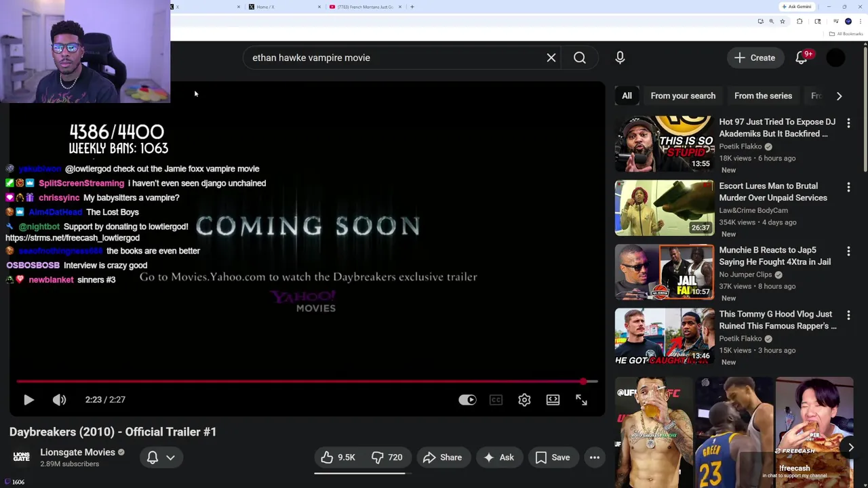Open options menu for Munchie B video
Image resolution: width=868 pixels, height=488 pixels.
[848, 251]
